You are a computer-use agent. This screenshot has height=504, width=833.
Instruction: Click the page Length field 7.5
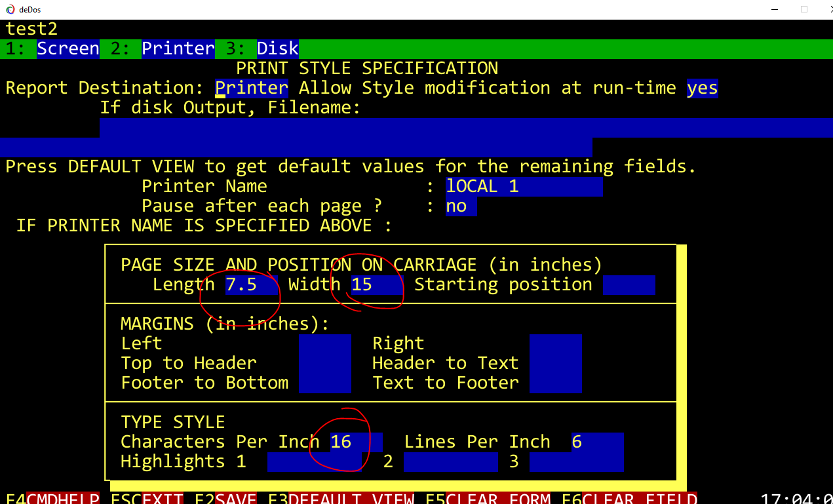[x=252, y=285]
